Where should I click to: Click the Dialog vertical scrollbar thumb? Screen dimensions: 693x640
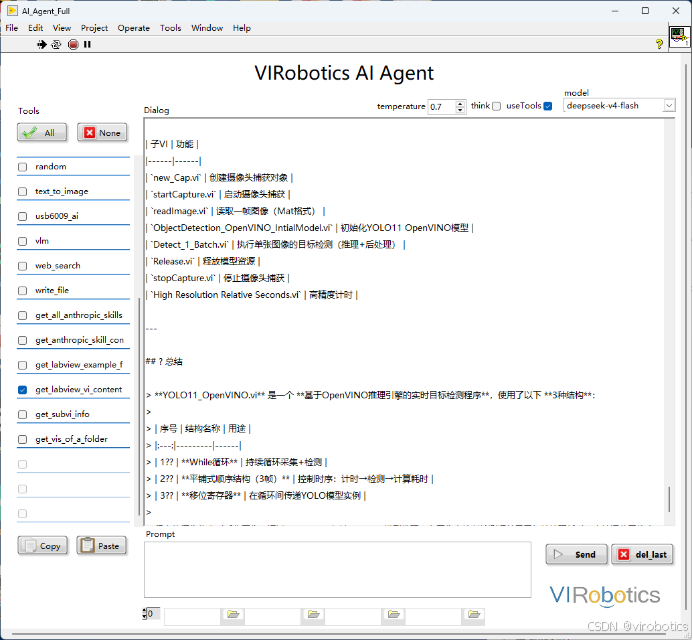coord(669,499)
